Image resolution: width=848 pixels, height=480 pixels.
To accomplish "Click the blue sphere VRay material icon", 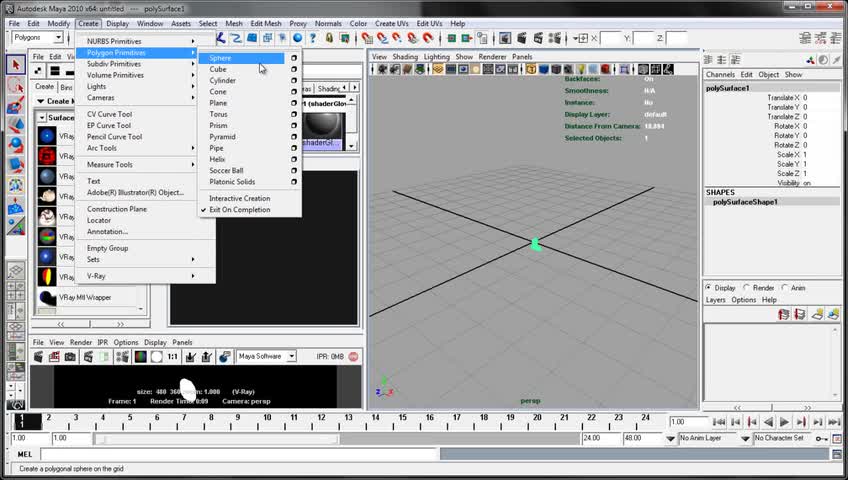I will pos(47,136).
